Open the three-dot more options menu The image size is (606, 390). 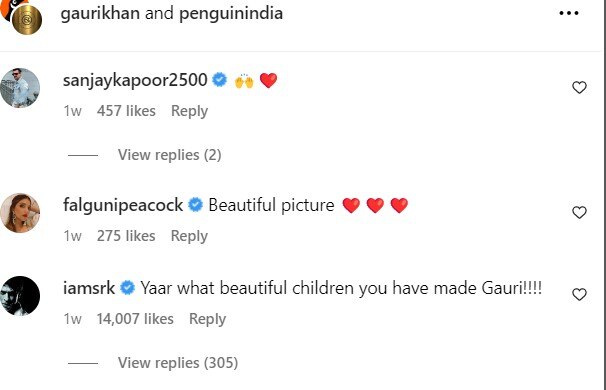tap(569, 13)
